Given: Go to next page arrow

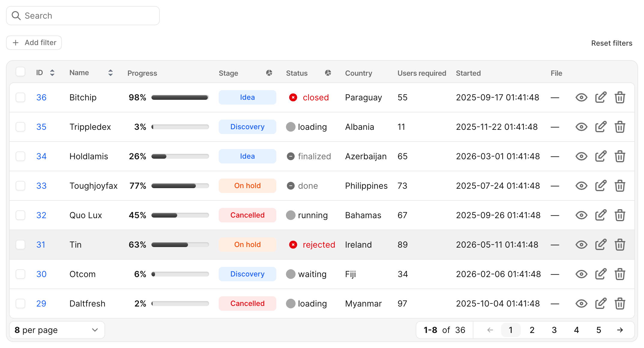Looking at the screenshot, I should click(620, 330).
